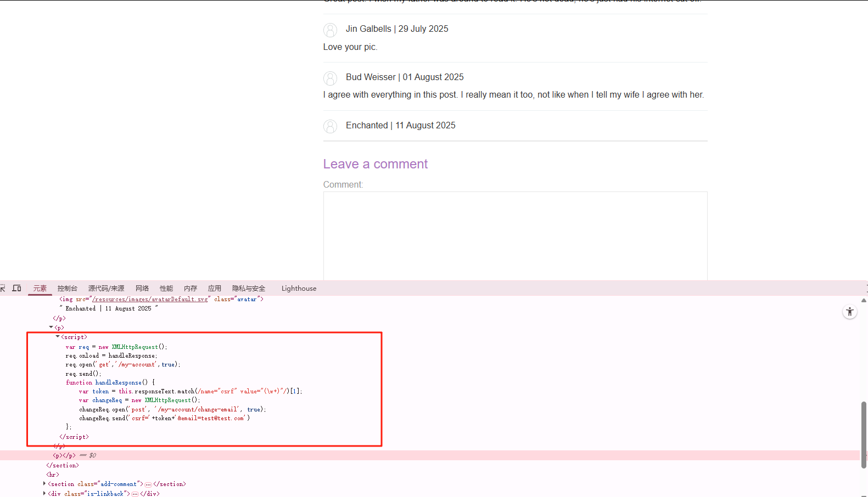Screen dimensions: 868x497
Task: Collapse the <script> node
Action: [x=58, y=337]
